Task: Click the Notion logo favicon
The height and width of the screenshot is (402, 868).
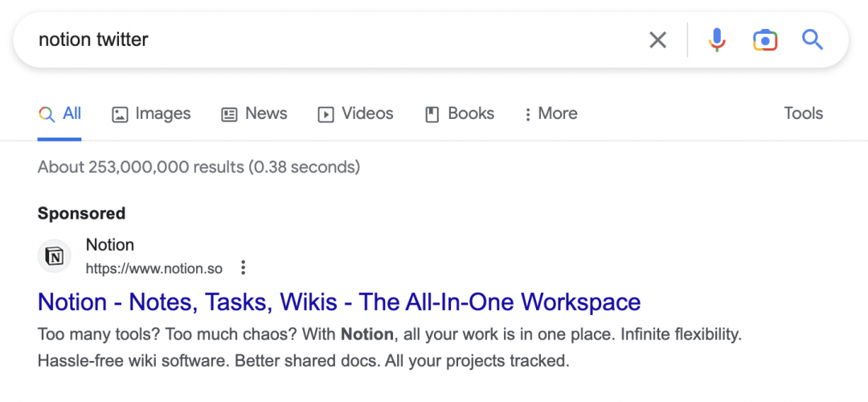Action: [55, 256]
